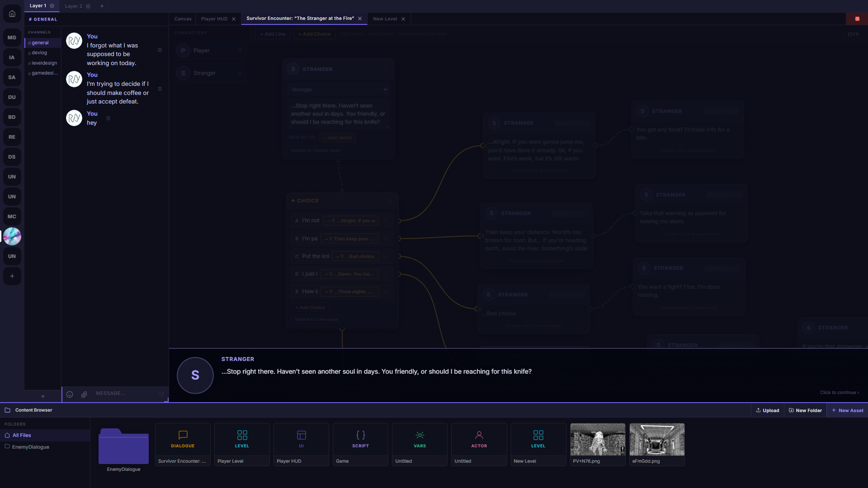Click to continue the dialogue
The image size is (868, 488).
click(x=840, y=393)
